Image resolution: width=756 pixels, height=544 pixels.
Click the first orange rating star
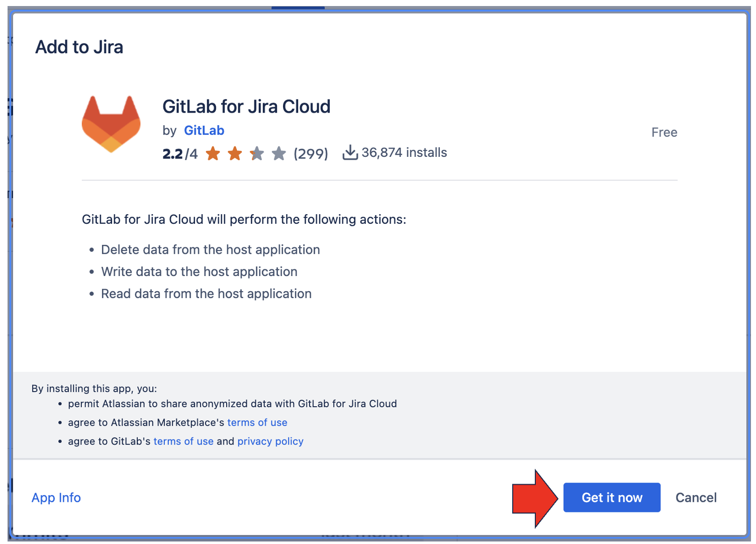tap(213, 153)
